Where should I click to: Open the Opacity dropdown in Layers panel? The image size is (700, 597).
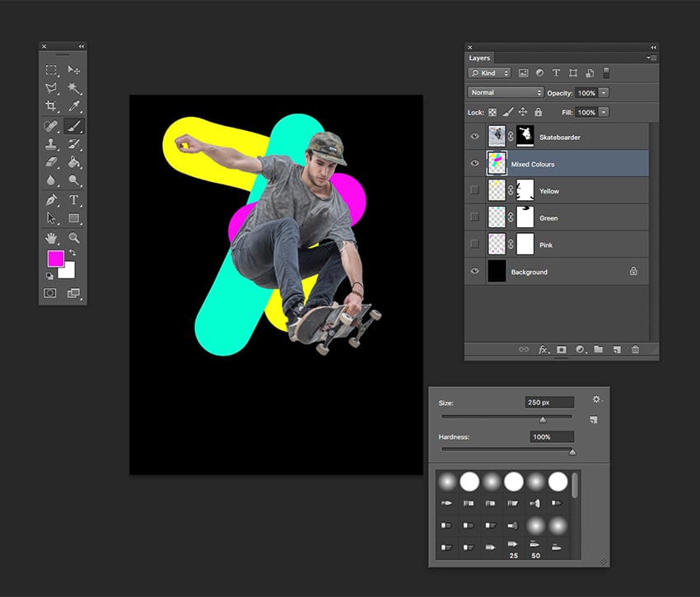click(x=604, y=92)
